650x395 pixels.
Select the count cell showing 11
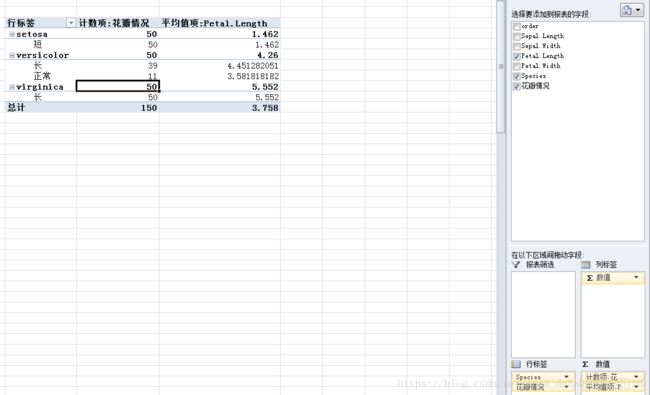(x=118, y=76)
